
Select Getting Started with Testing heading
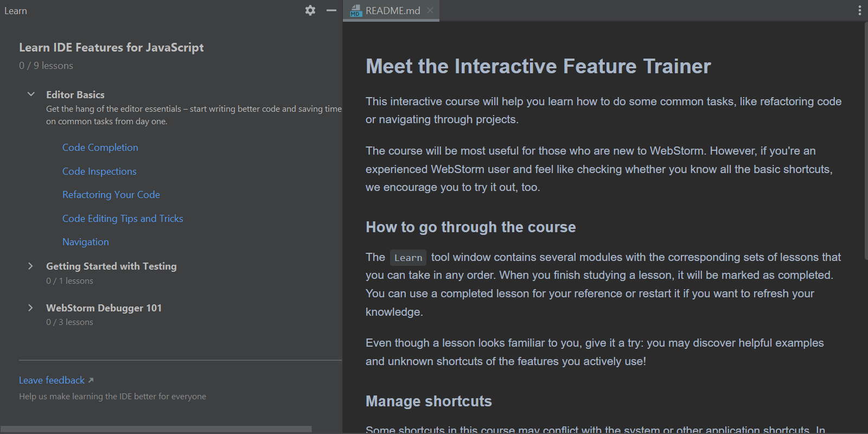click(111, 266)
